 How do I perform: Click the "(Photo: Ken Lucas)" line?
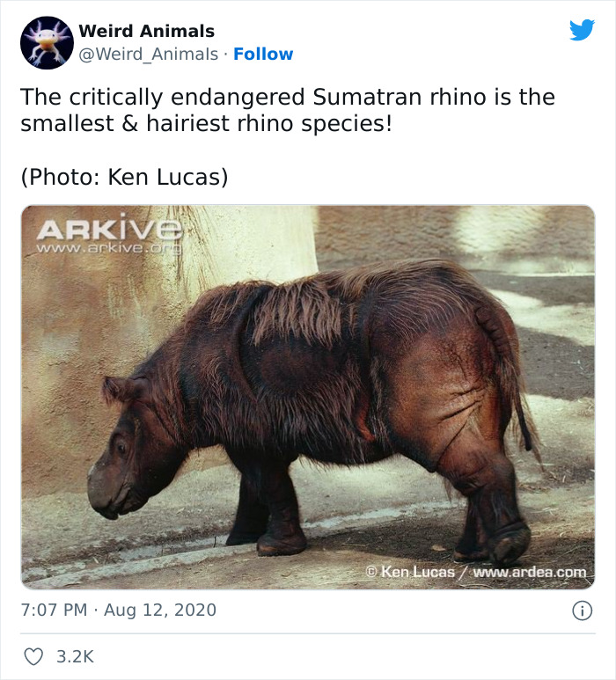[124, 177]
